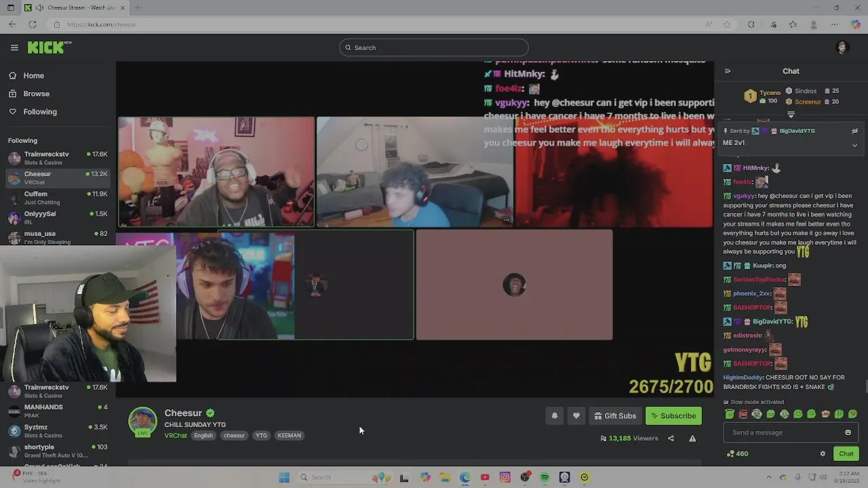Open Instagram from taskbar
This screenshot has height=488, width=868.
(505, 477)
